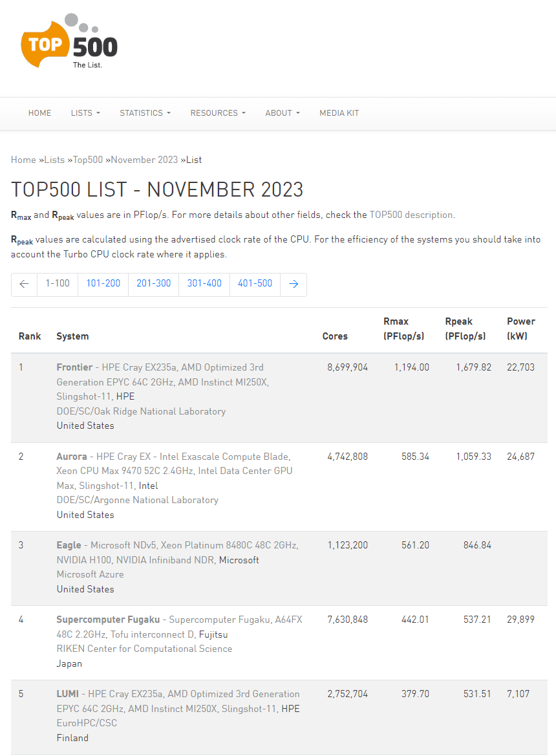
Task: Click the TOP500 logo
Action: click(69, 41)
